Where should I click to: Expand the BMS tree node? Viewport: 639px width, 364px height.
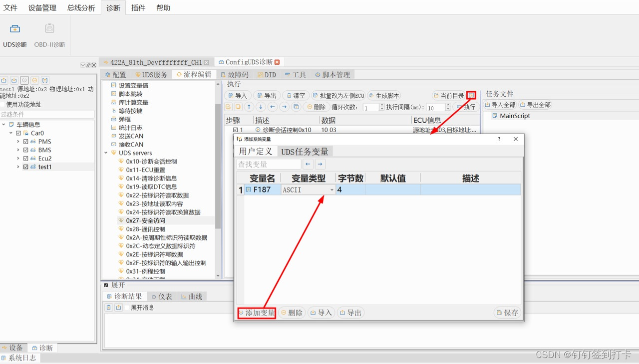click(18, 150)
